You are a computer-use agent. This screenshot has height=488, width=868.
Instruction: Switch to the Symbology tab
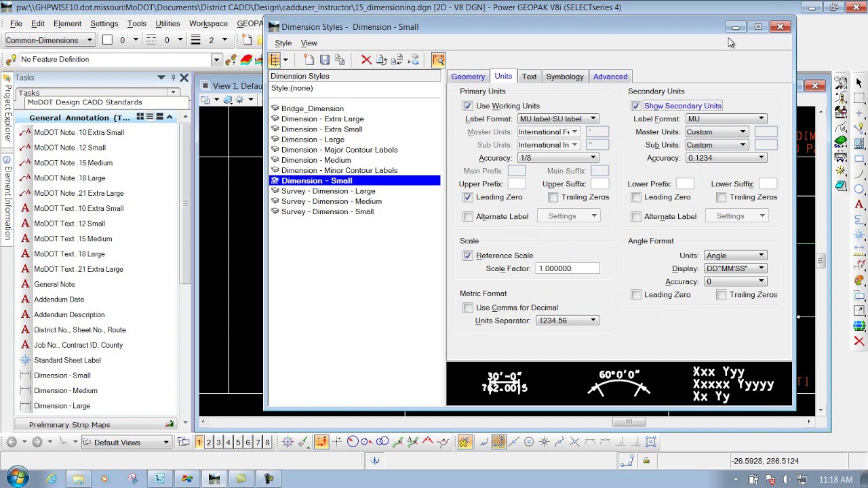(565, 77)
